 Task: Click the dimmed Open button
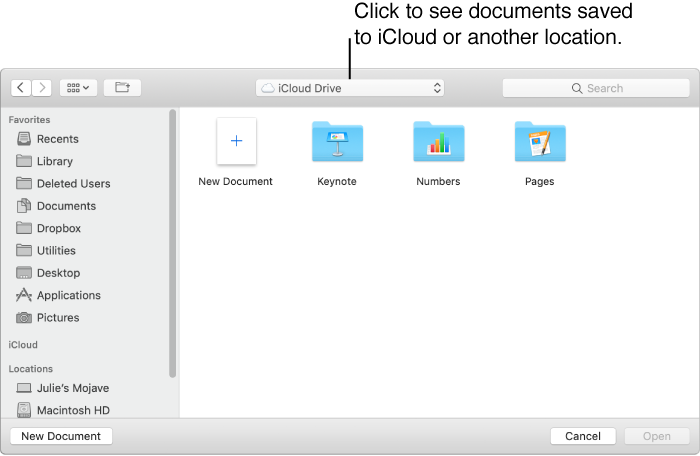[x=657, y=436]
